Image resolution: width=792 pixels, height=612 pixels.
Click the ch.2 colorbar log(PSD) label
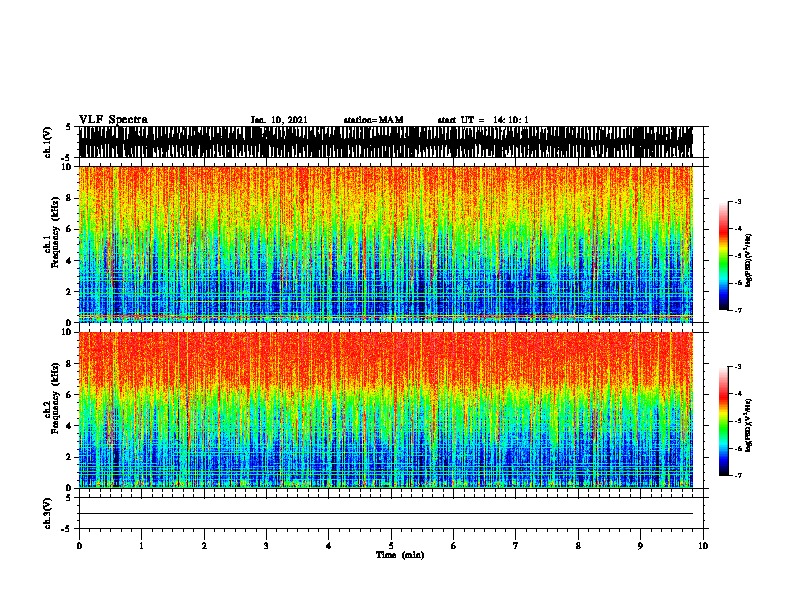(749, 426)
